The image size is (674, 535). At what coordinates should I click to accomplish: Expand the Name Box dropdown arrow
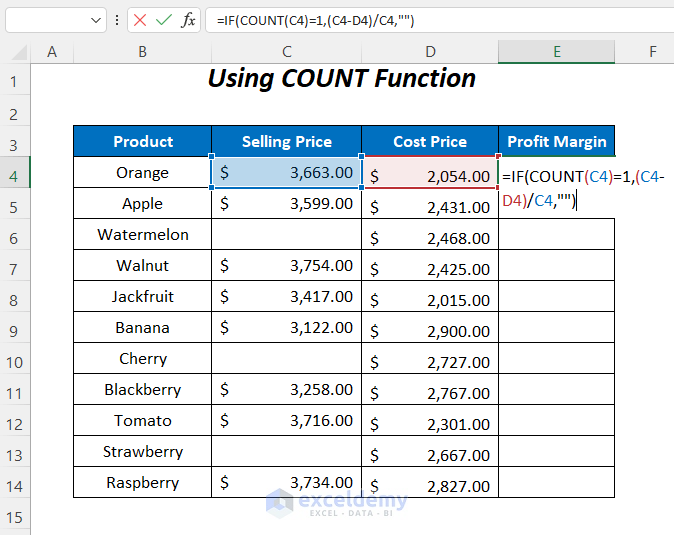point(96,20)
